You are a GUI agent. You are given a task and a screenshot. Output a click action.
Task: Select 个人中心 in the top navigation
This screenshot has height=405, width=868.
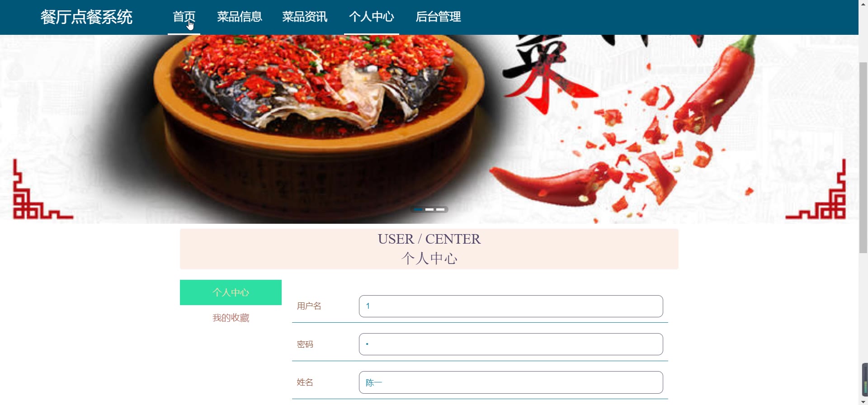point(372,17)
